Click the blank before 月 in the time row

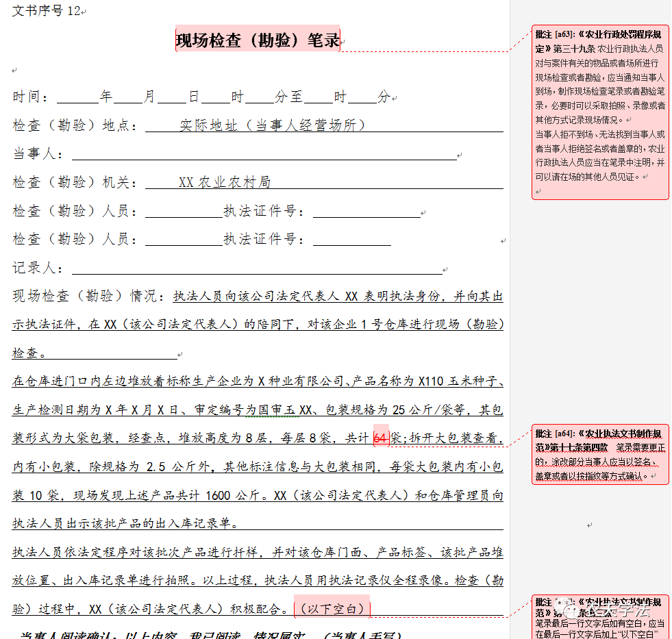click(x=128, y=97)
